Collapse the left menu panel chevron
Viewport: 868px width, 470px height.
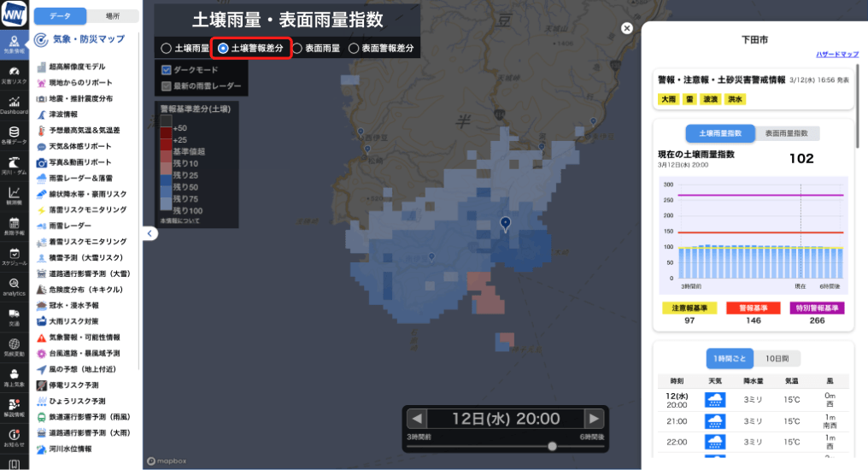(149, 233)
